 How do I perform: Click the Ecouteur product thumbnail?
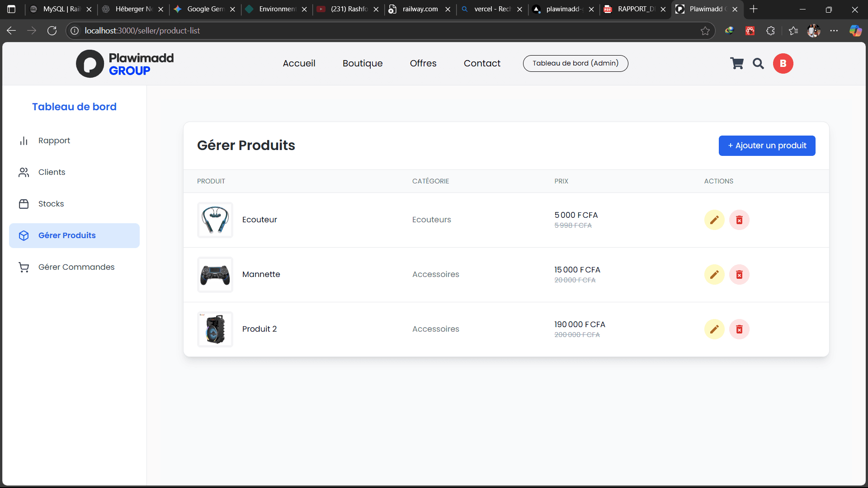click(215, 220)
